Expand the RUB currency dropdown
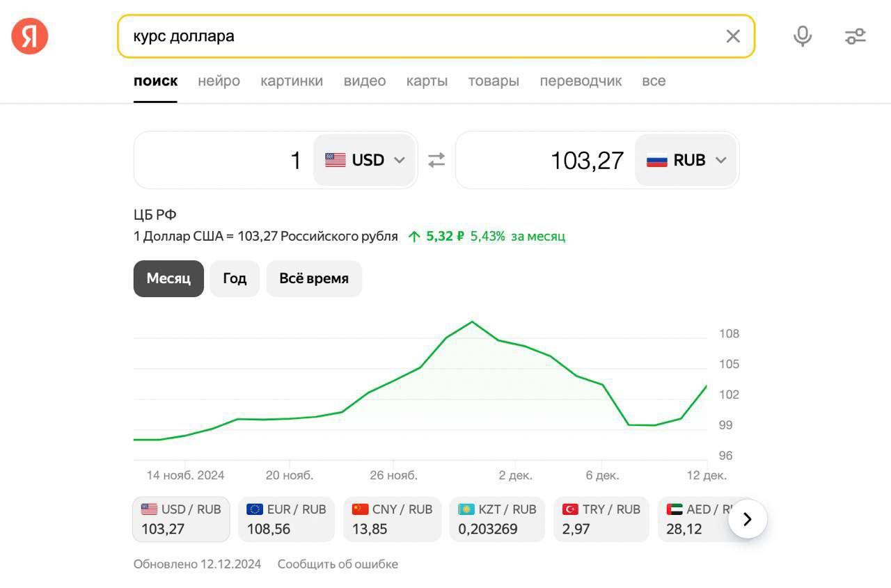 click(x=686, y=160)
